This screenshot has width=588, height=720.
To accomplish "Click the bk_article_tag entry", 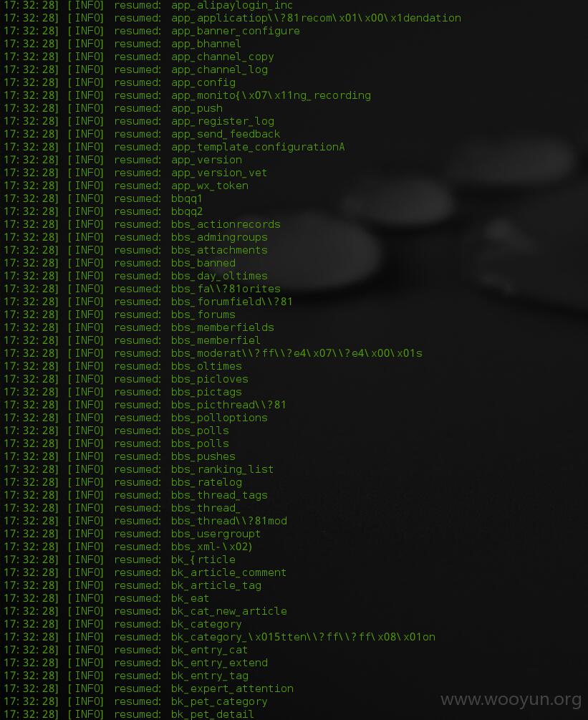I will coord(216,585).
